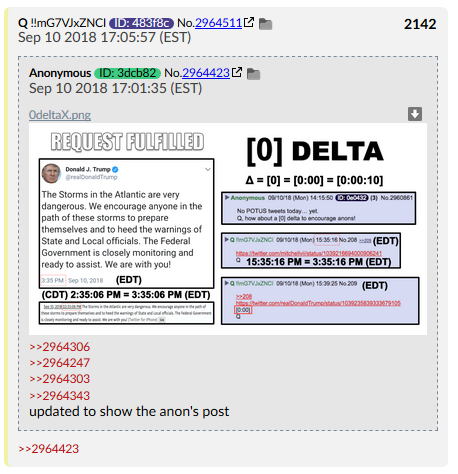Open post number link 2964511

click(x=218, y=23)
